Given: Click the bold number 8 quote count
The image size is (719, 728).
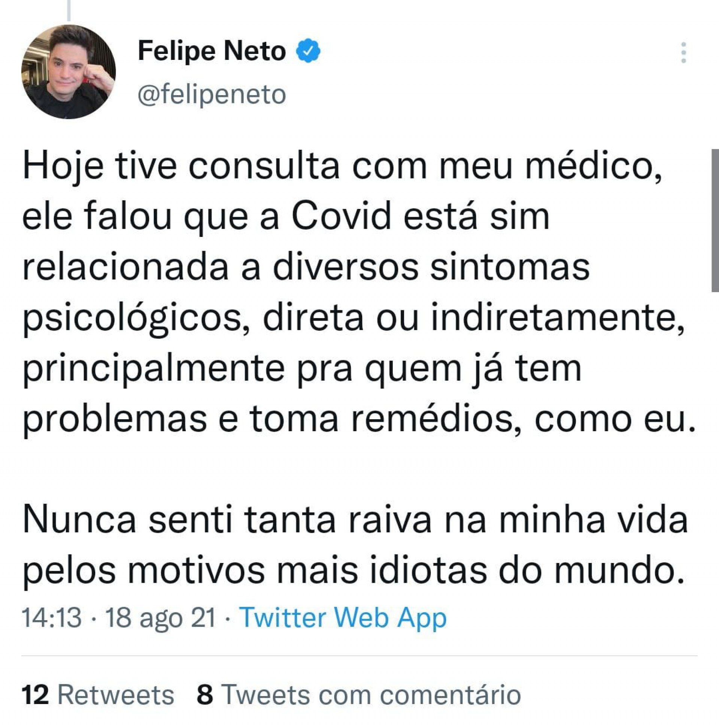Looking at the screenshot, I should click(205, 694).
